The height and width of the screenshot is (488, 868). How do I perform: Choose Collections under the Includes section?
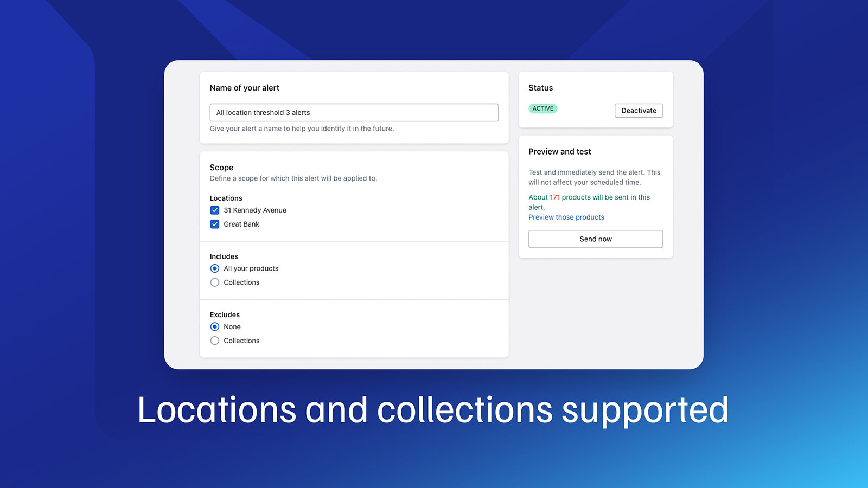(x=215, y=282)
